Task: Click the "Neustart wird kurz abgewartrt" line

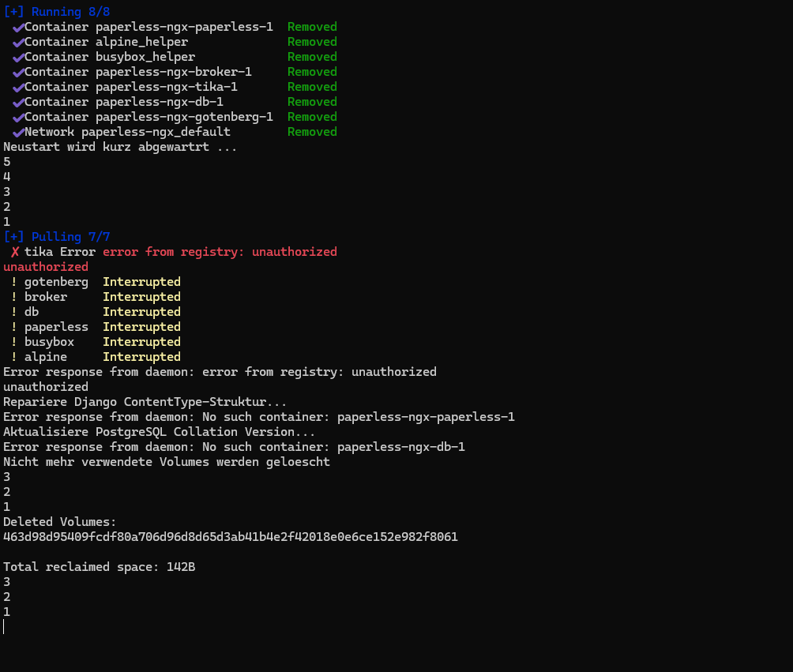Action: tap(120, 147)
